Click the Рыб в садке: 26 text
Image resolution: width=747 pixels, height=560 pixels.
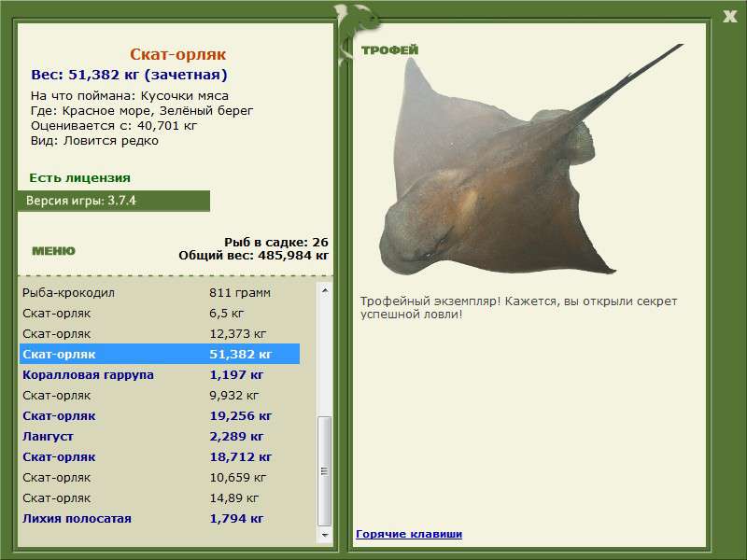click(x=276, y=242)
